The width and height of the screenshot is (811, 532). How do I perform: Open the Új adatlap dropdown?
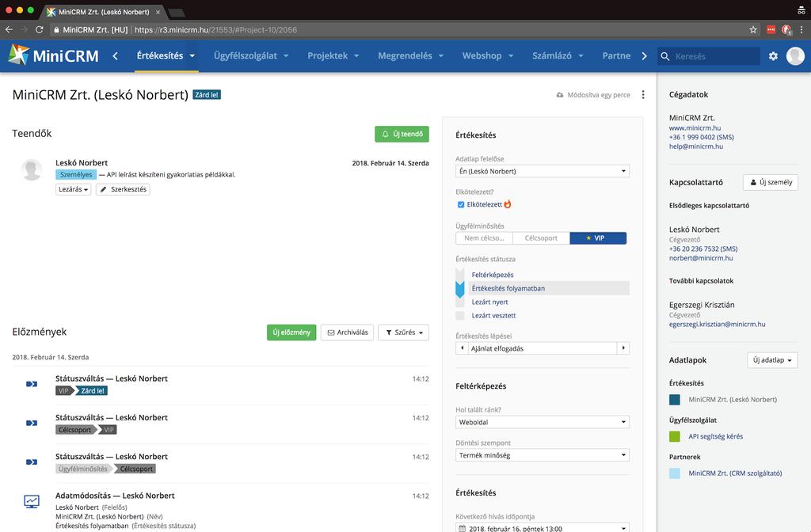click(x=772, y=360)
